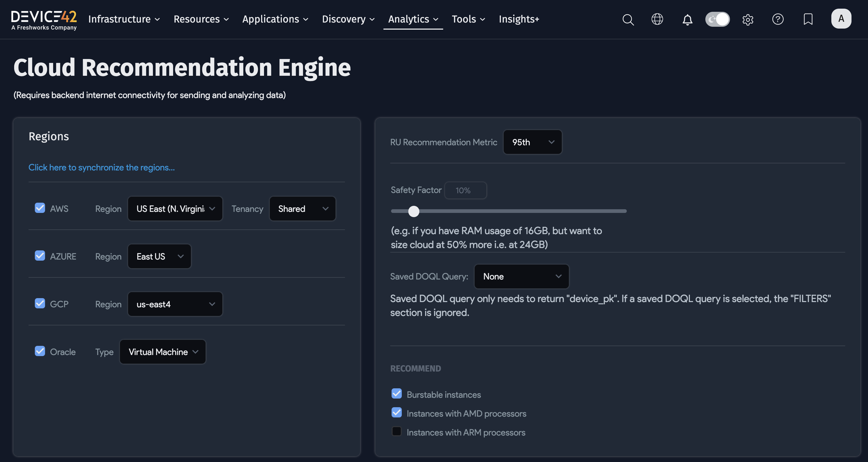Open the AZURE Region dropdown
Viewport: 868px width, 462px height.
tap(159, 256)
